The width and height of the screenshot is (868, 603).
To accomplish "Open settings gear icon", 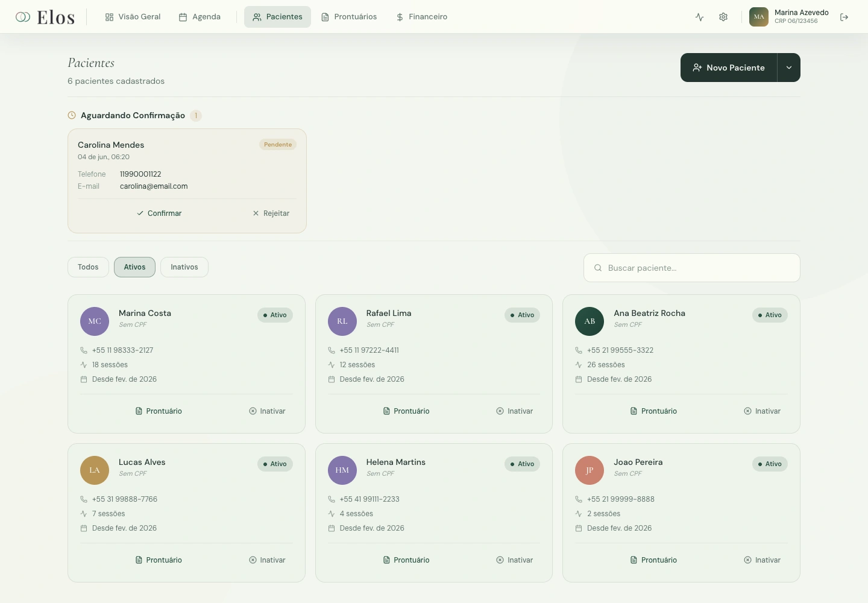I will [x=723, y=17].
